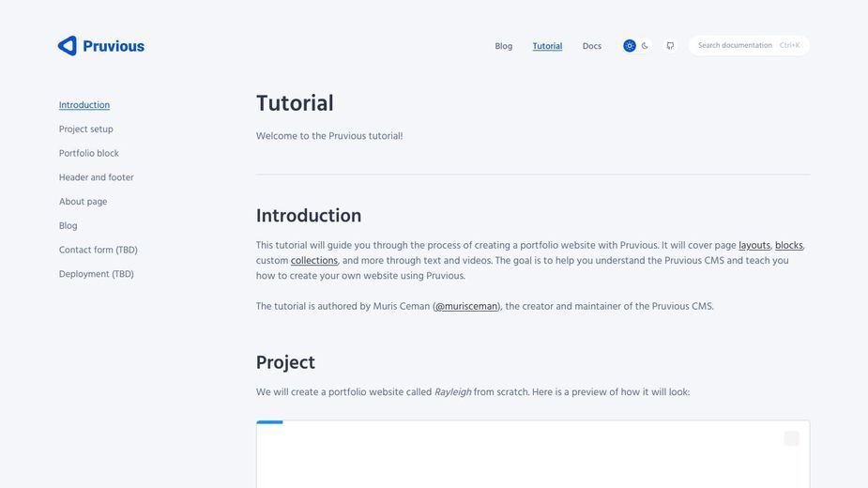Open Blog entry in the sidebar
Viewport: 868px width, 488px height.
coord(69,225)
